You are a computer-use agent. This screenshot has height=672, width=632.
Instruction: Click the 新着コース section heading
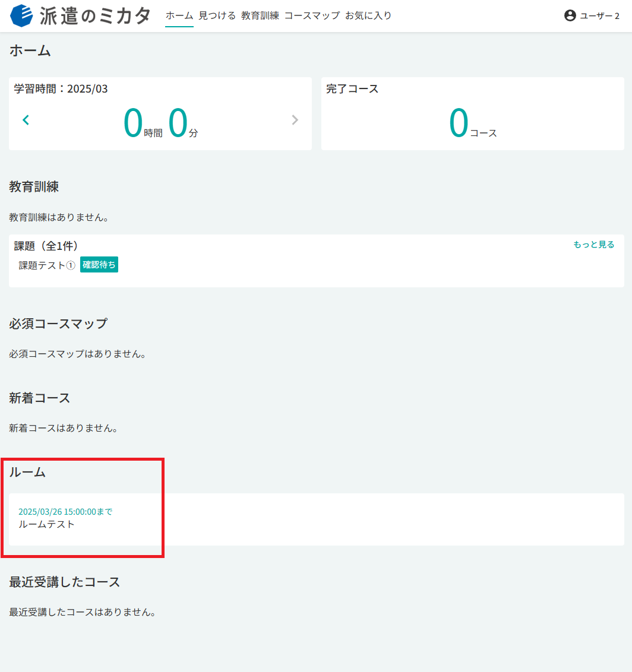coord(39,398)
